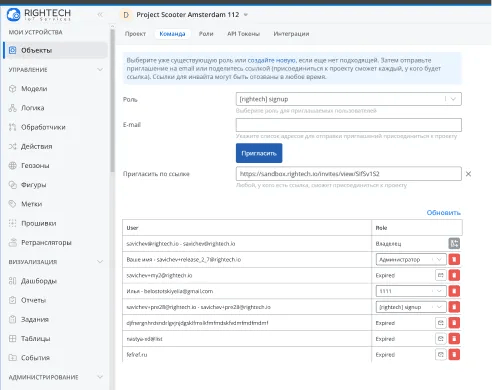Image resolution: width=496 pixels, height=390 pixels.
Task: Click the Rightech logo
Action: click(39, 15)
